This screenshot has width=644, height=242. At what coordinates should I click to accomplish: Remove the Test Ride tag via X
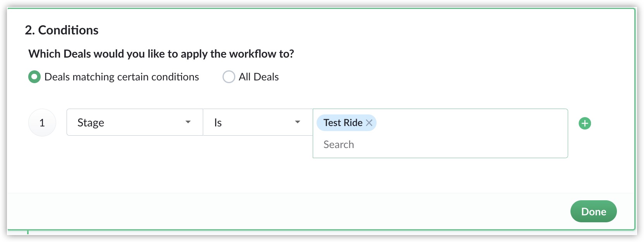(x=369, y=123)
